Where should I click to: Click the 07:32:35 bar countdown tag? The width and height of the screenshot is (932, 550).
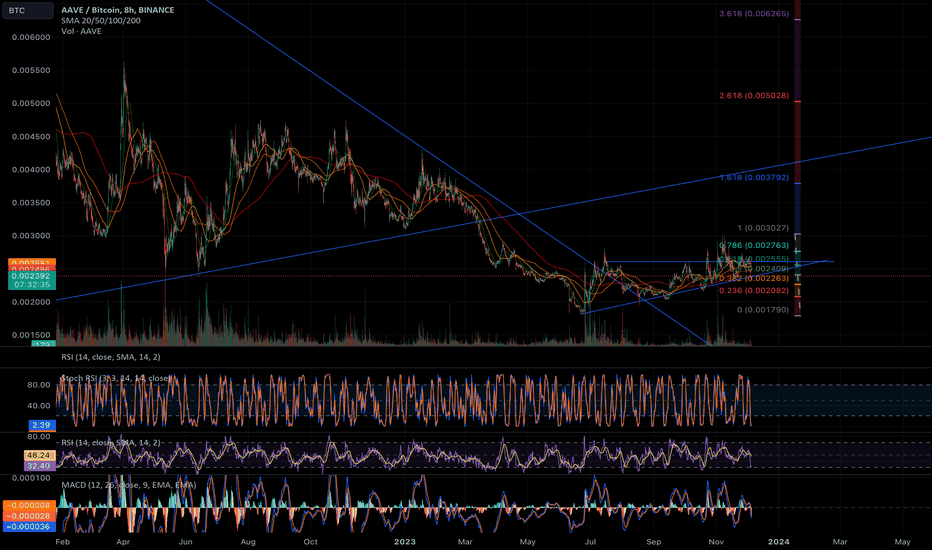tap(32, 285)
